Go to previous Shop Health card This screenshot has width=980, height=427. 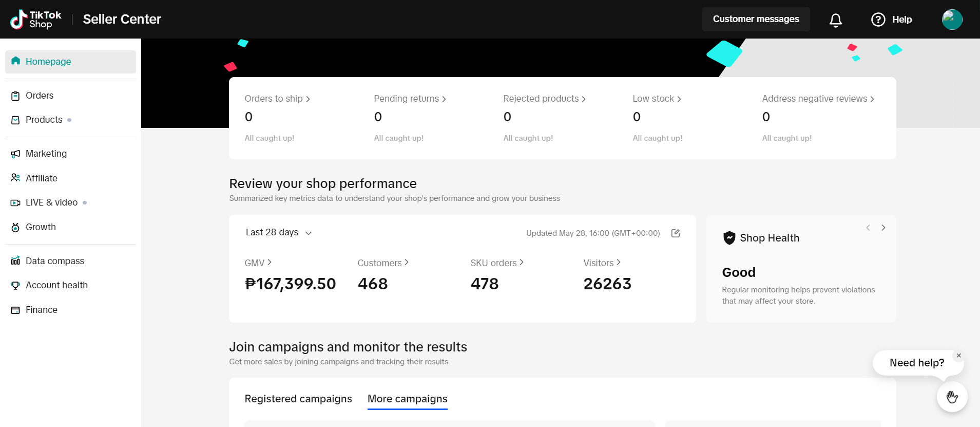[x=868, y=228]
